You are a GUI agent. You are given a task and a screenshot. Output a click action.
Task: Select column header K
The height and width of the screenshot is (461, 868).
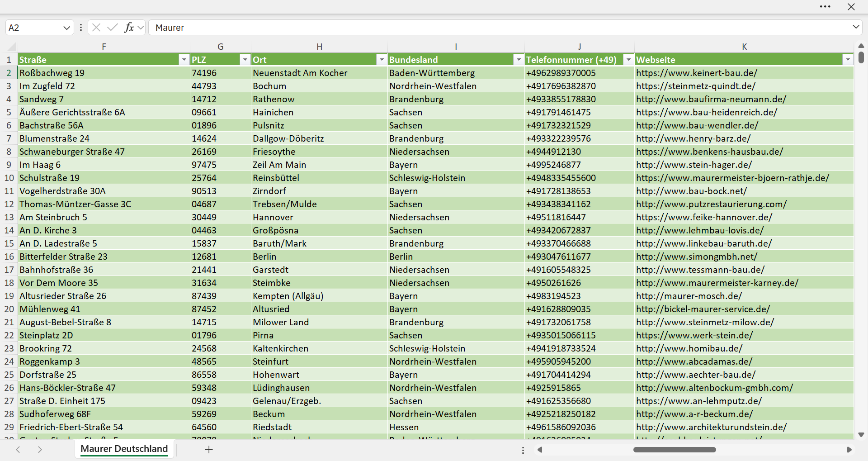click(744, 47)
